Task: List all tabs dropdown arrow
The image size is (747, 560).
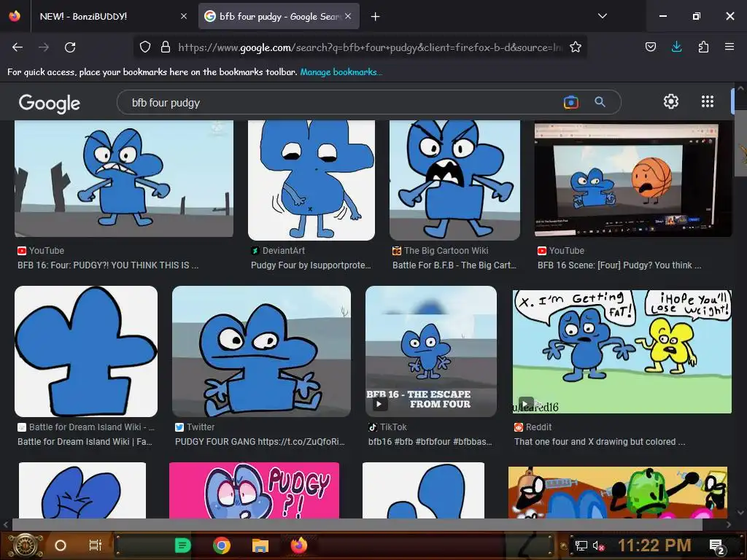Action: click(603, 16)
